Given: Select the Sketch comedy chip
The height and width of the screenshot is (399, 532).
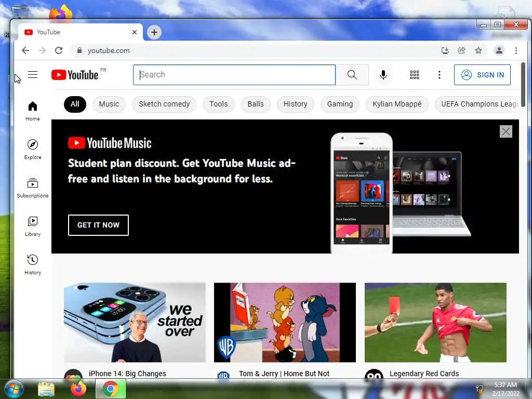Looking at the screenshot, I should point(164,104).
